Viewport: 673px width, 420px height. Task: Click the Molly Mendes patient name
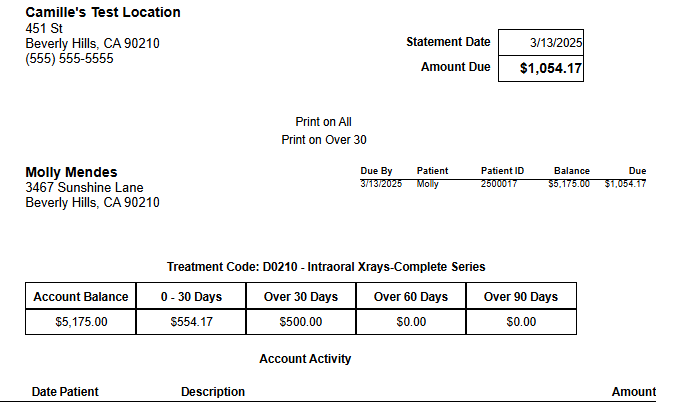pos(71,172)
